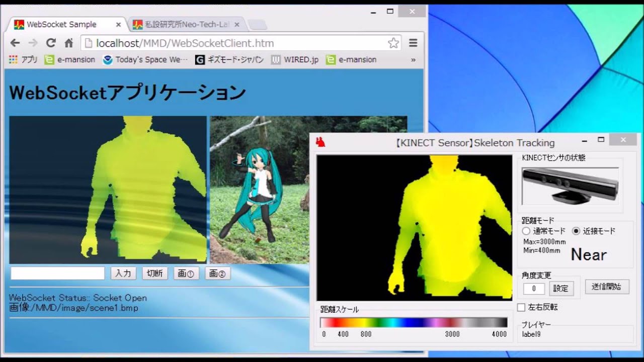Click the 画像:/MMD/image/scene1.bmp text
Screen dimensions: 644x362
click(x=73, y=307)
